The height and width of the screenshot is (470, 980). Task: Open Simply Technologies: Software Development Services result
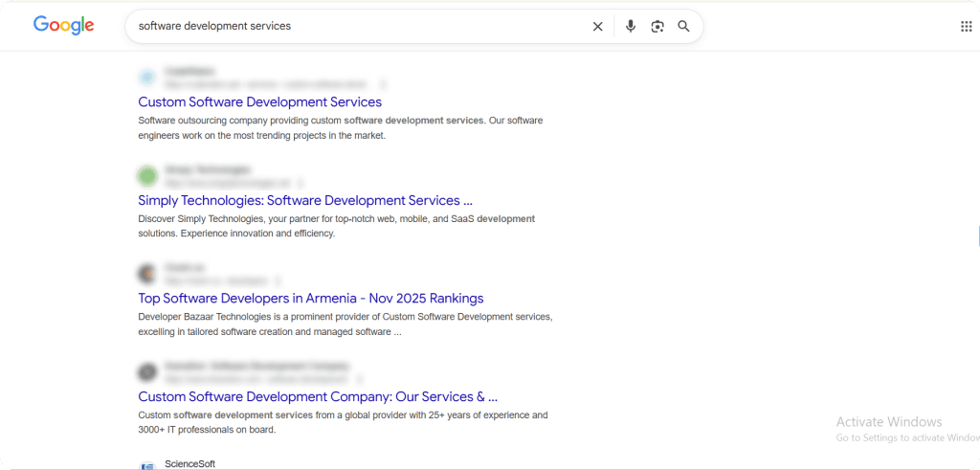click(x=305, y=201)
